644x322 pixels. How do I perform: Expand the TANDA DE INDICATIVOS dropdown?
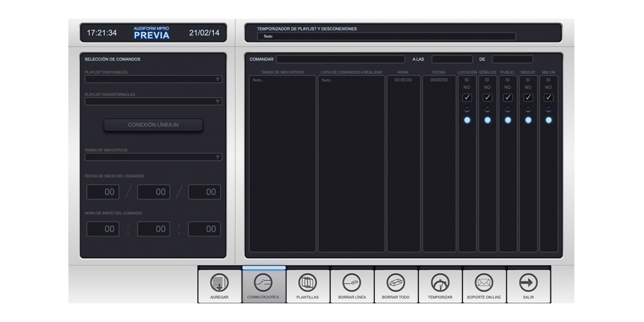(153, 157)
